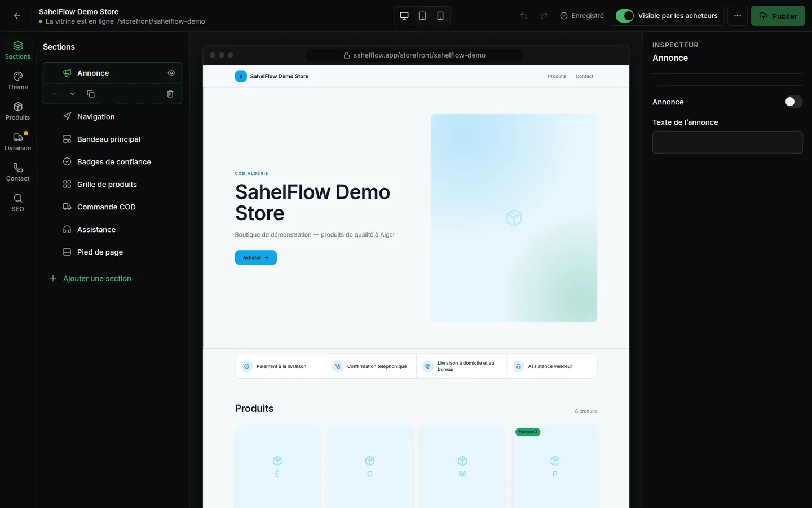Click the Assistance vendeur badge
Image resolution: width=812 pixels, height=508 pixels.
pos(552,366)
